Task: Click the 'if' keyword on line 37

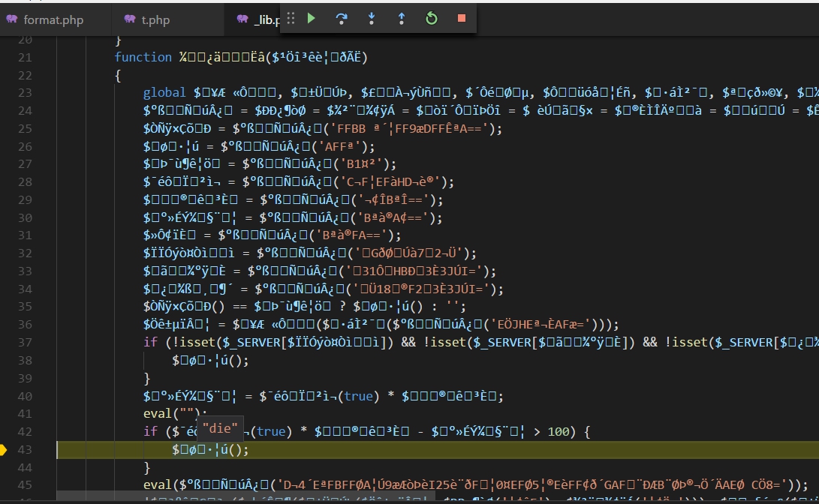Action: pyautogui.click(x=150, y=342)
